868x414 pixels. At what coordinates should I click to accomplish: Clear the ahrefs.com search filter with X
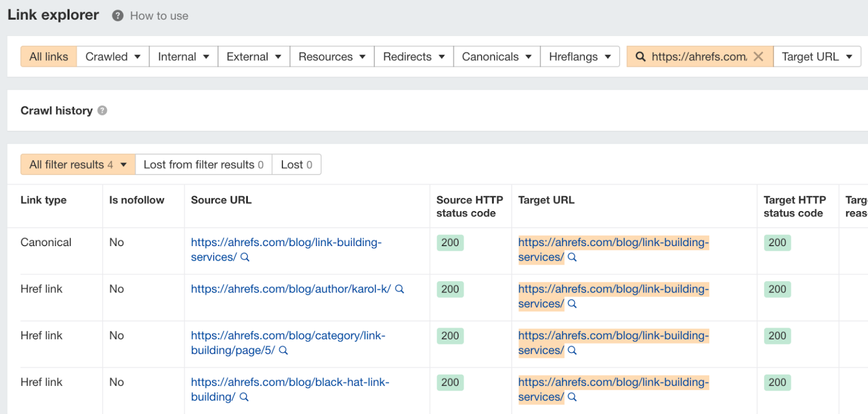click(x=758, y=56)
